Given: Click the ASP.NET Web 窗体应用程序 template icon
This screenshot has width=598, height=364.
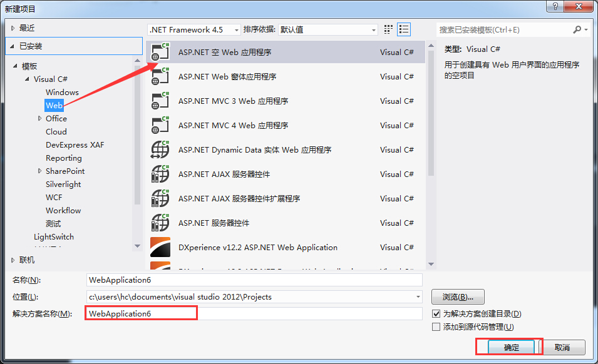Looking at the screenshot, I should [160, 76].
